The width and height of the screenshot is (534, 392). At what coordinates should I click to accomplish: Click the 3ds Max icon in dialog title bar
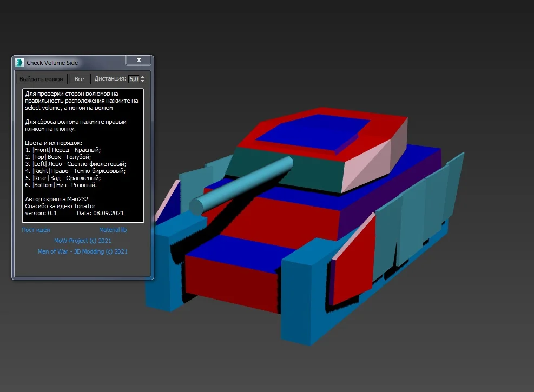pyautogui.click(x=19, y=63)
